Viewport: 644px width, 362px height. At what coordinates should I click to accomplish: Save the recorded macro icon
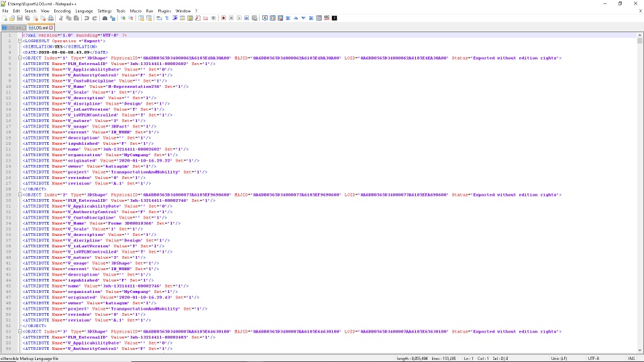click(x=255, y=18)
